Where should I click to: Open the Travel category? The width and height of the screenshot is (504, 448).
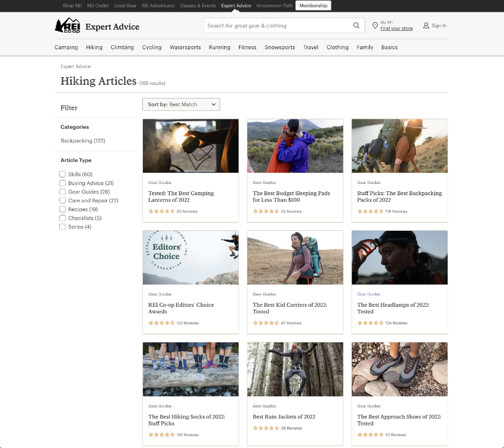coord(311,47)
